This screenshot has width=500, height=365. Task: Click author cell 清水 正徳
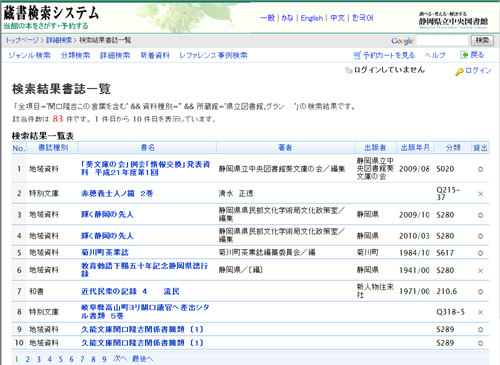[x=236, y=193]
